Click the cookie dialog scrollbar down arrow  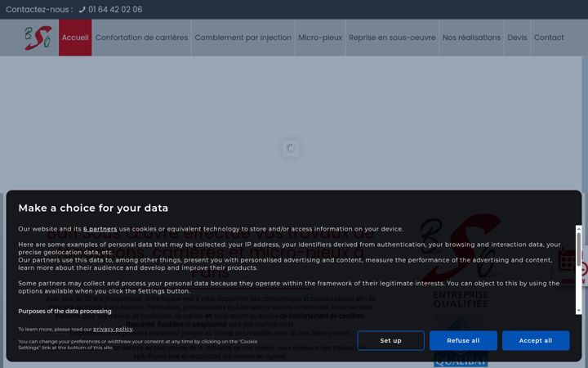coord(579,311)
